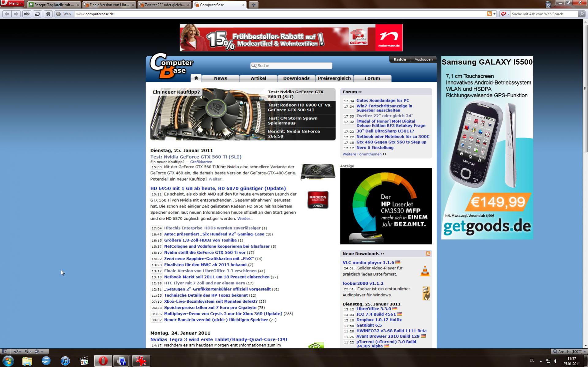The image size is (588, 367).
Task: Click the magnifier button of Ask.com search
Action: pos(581,14)
